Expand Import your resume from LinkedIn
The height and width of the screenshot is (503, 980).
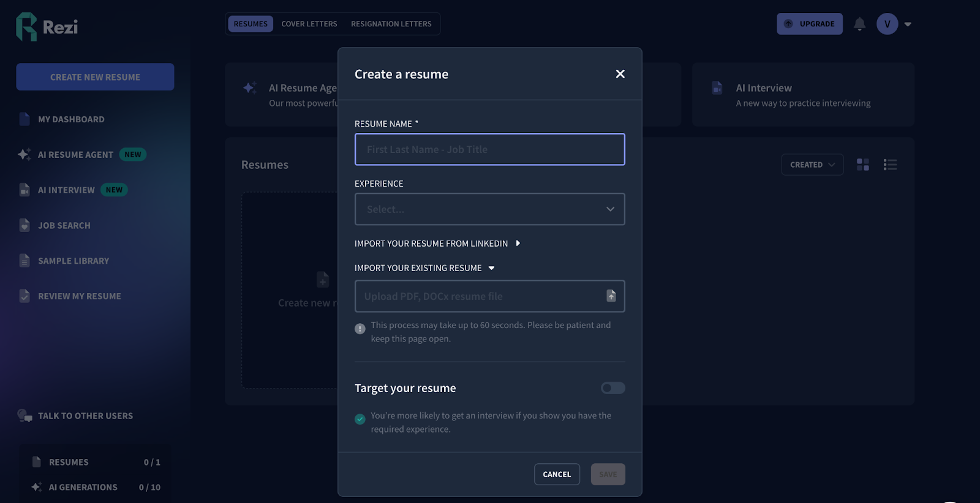[x=437, y=244]
